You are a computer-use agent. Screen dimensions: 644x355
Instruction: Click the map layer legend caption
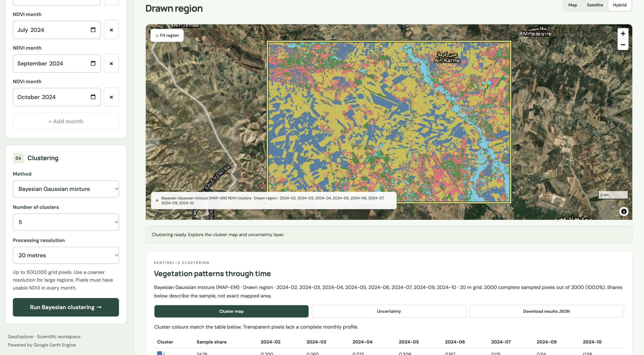click(274, 200)
